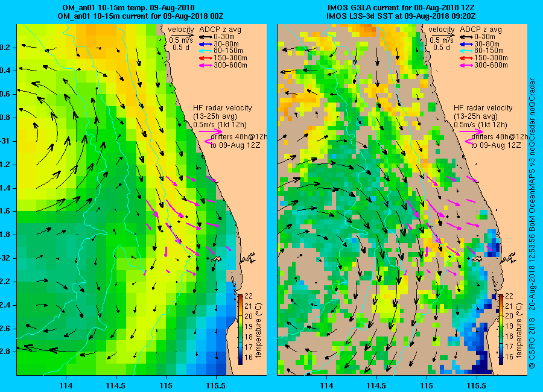Viewport: 543px width, 392px height.
Task: Click '0.5m/s (1kt 12h)' text in IMOS map
Action: (481, 125)
